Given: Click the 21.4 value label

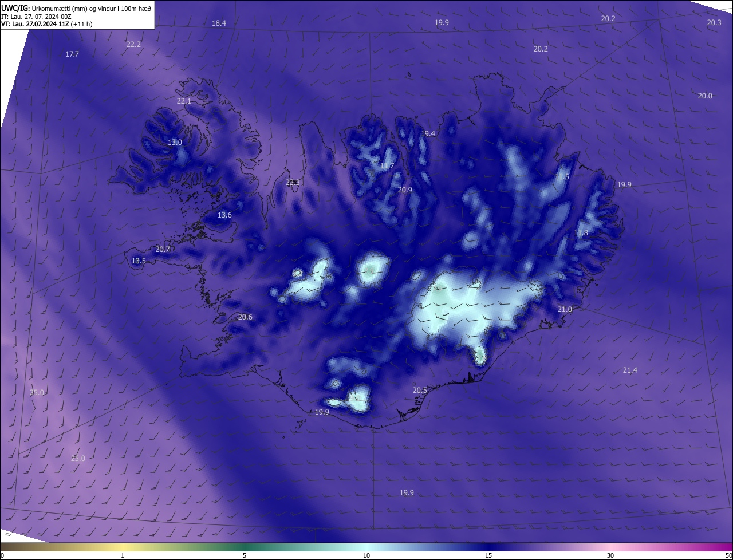Looking at the screenshot, I should click(630, 371).
